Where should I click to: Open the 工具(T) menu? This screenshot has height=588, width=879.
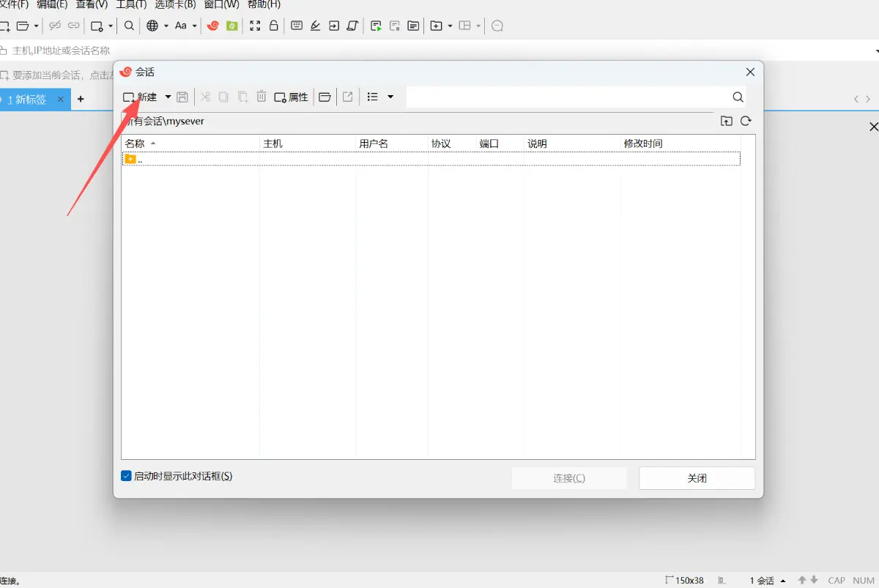click(x=131, y=4)
